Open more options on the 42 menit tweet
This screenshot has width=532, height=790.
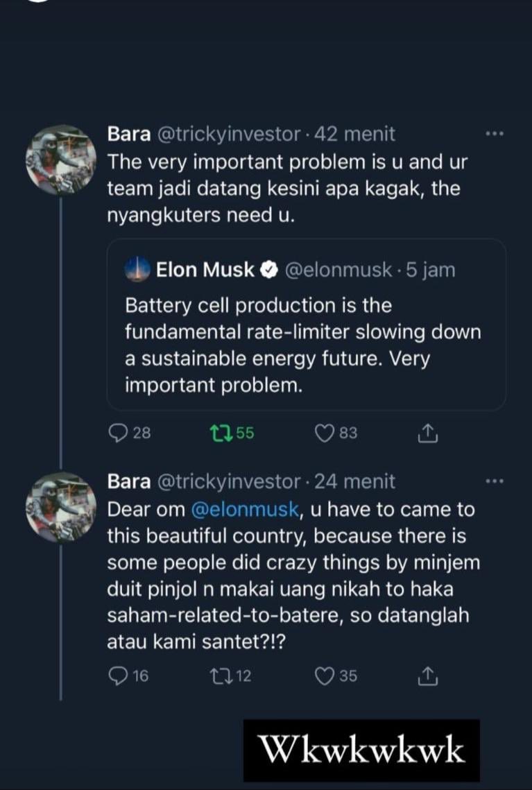[495, 134]
